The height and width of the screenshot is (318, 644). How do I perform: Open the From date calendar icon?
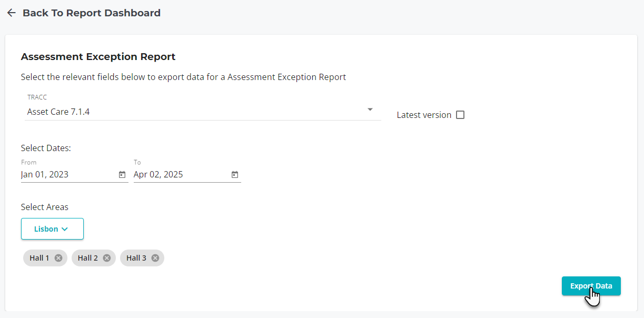[x=122, y=175]
